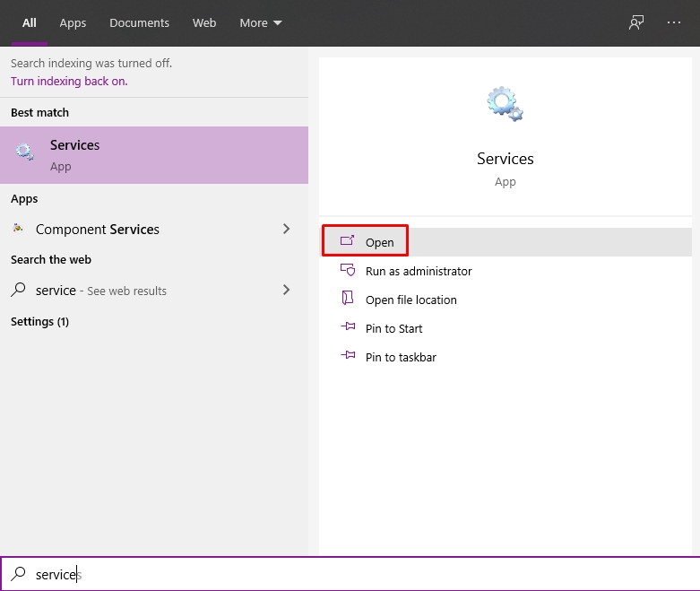Click the shield icon for Run as administrator
Viewport: 700px width, 591px height.
tap(348, 270)
